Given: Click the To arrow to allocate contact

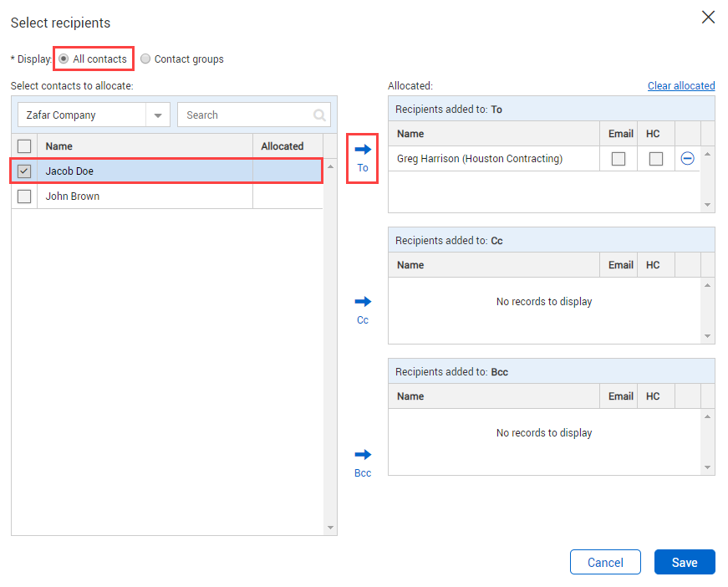Looking at the screenshot, I should coord(362,150).
